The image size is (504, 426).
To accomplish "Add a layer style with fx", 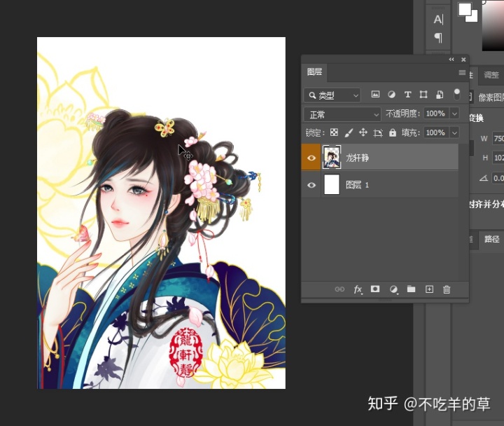I will tap(358, 289).
